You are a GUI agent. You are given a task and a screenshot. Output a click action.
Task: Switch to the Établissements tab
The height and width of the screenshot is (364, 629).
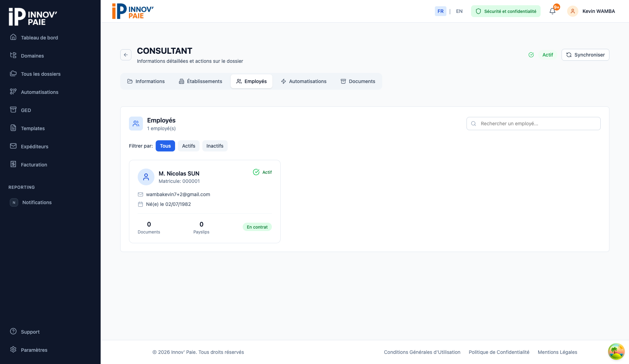201,81
